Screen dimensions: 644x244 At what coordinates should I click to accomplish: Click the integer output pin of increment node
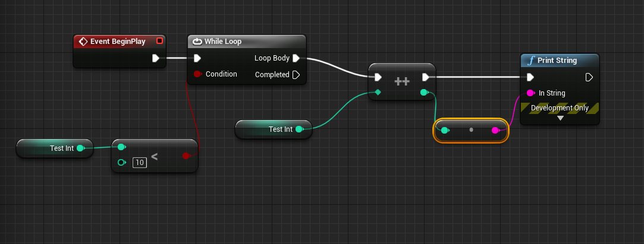pos(424,93)
